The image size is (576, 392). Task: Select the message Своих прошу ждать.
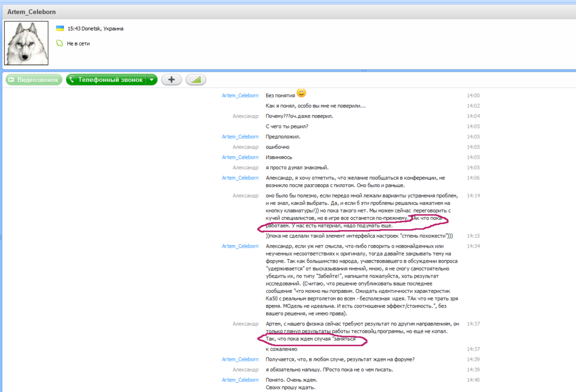coord(290,387)
